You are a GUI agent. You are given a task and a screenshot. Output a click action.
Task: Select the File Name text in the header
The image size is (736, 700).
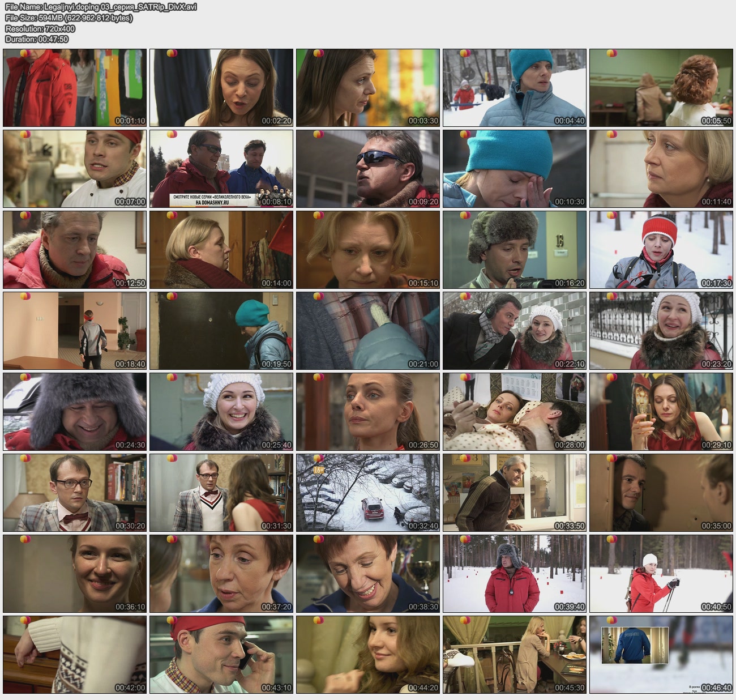coord(101,7)
